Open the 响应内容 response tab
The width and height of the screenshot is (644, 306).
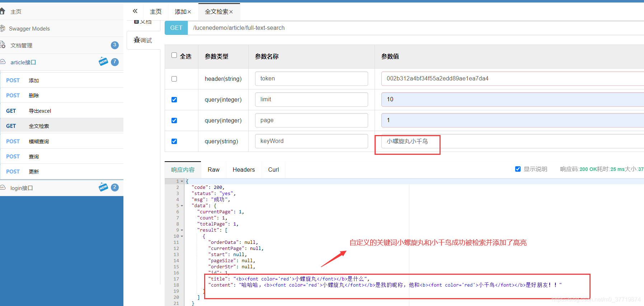[x=183, y=170]
